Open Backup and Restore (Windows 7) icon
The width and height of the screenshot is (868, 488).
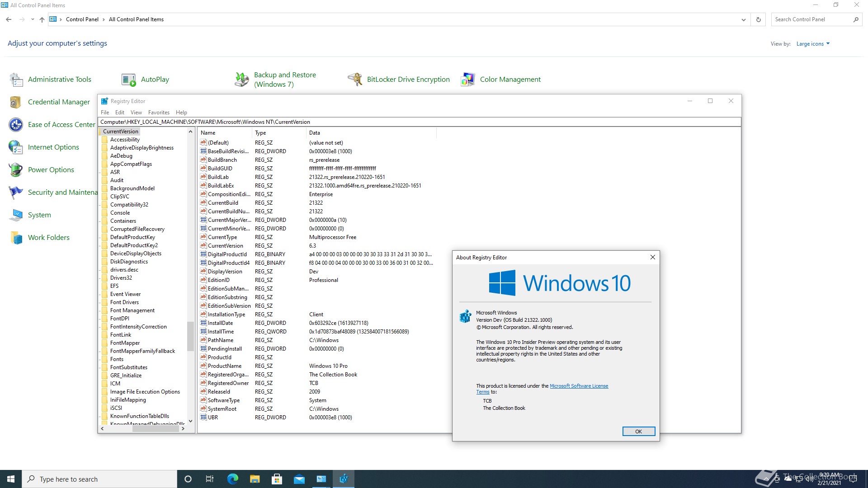[x=242, y=80]
